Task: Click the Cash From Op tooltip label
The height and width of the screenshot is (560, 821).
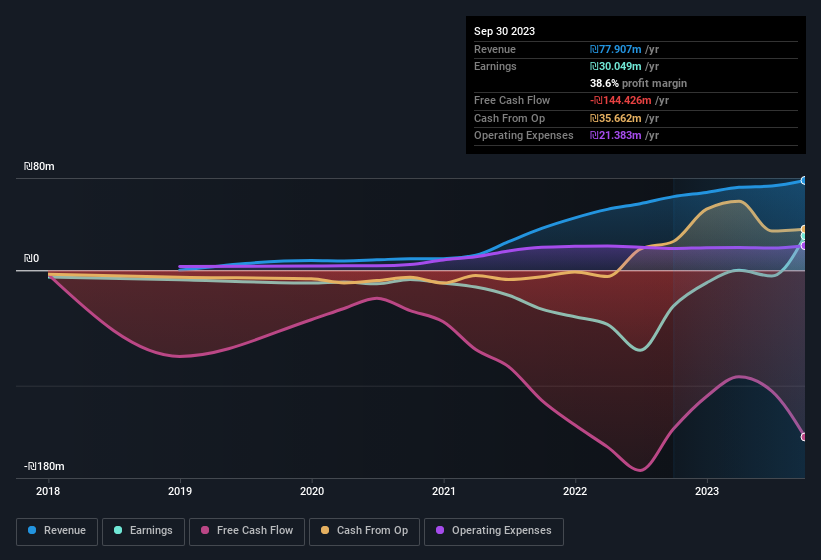Action: [509, 118]
